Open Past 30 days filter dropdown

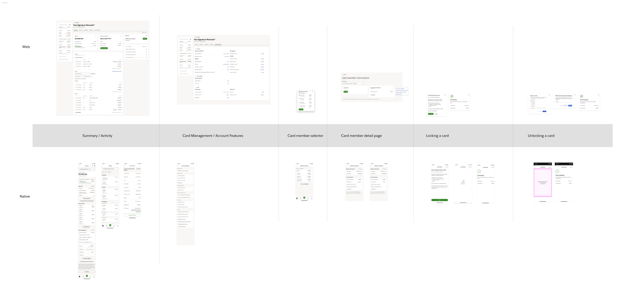coord(78,76)
